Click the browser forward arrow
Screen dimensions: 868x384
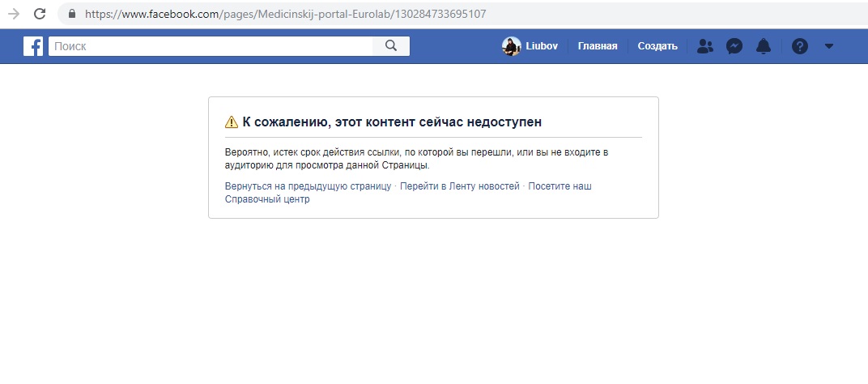coord(14,14)
